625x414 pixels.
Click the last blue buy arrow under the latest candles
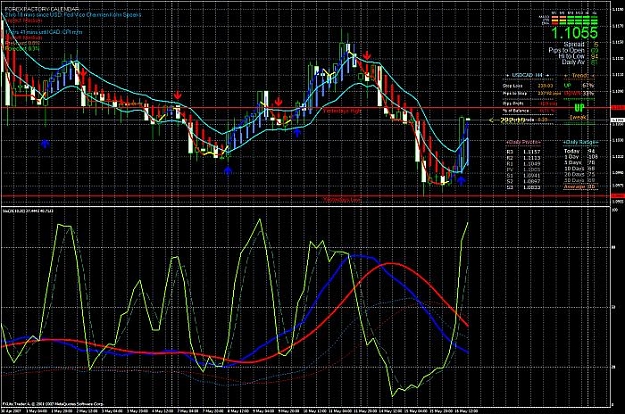tap(461, 181)
